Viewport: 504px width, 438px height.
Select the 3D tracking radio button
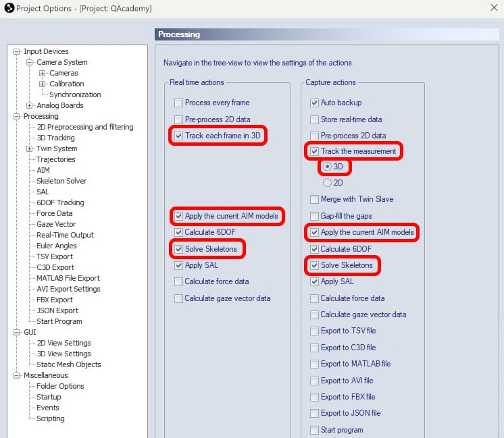(x=328, y=167)
